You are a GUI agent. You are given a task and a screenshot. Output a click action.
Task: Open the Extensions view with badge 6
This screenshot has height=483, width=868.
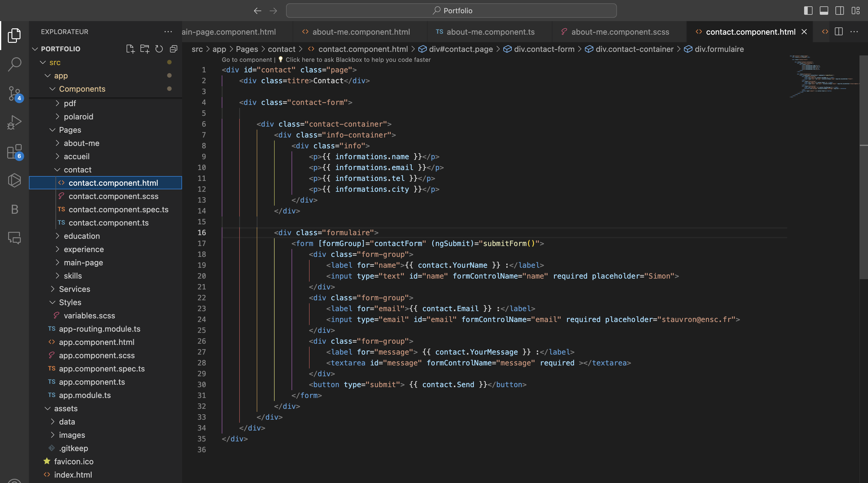pos(14,152)
